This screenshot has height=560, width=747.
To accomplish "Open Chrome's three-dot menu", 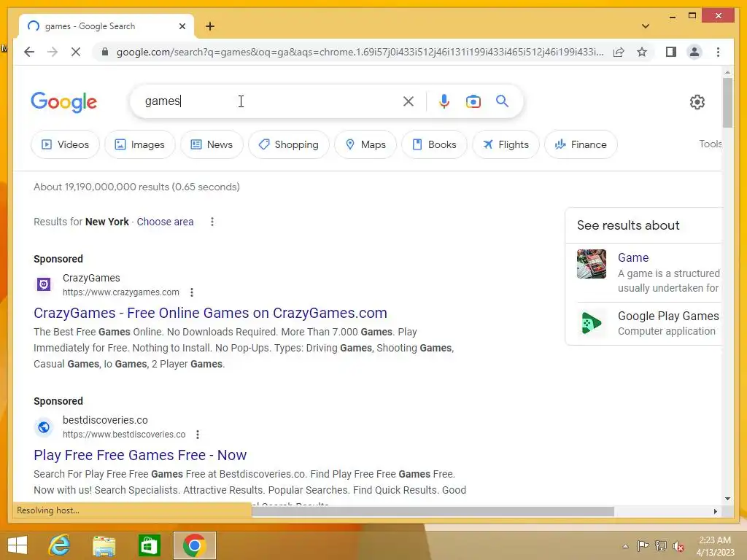I will pyautogui.click(x=718, y=52).
